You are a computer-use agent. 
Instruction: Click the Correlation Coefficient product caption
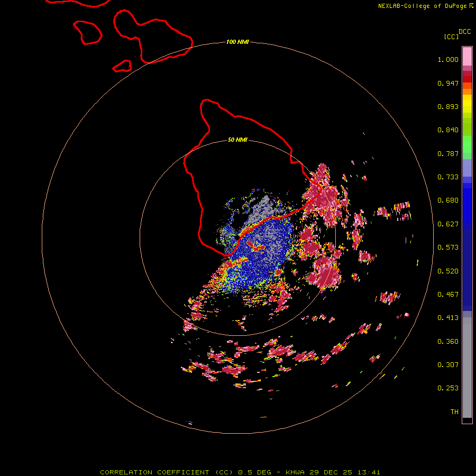coord(240,472)
